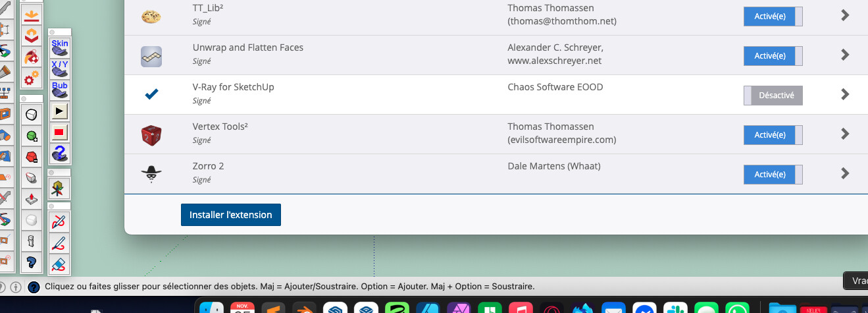This screenshot has width=868, height=313.
Task: Click the TT_Lib² cookie icon
Action: (x=151, y=16)
